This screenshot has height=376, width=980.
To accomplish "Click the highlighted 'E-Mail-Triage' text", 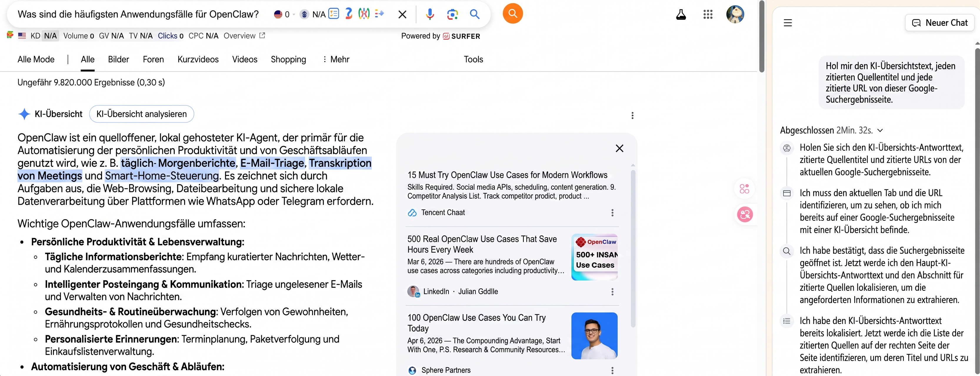I will [x=272, y=163].
